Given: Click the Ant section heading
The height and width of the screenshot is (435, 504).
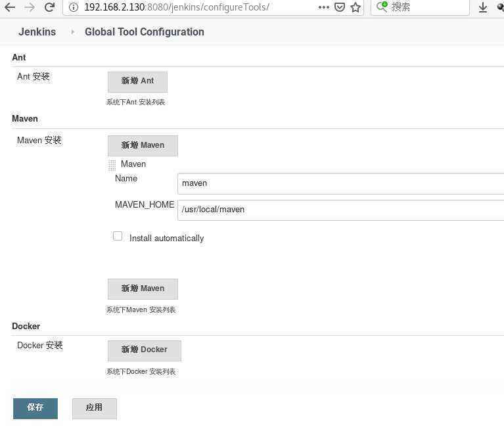Looking at the screenshot, I should pos(19,58).
